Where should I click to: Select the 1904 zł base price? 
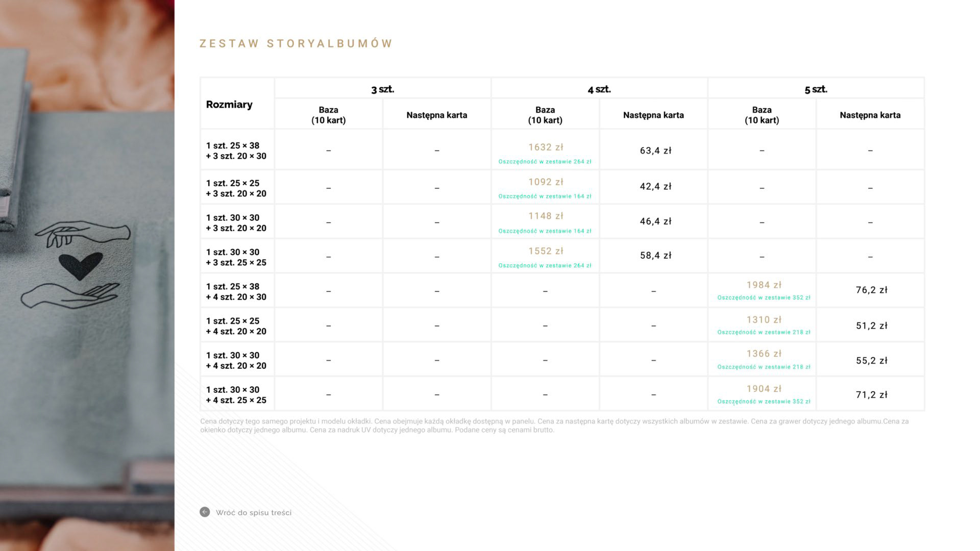[764, 389]
